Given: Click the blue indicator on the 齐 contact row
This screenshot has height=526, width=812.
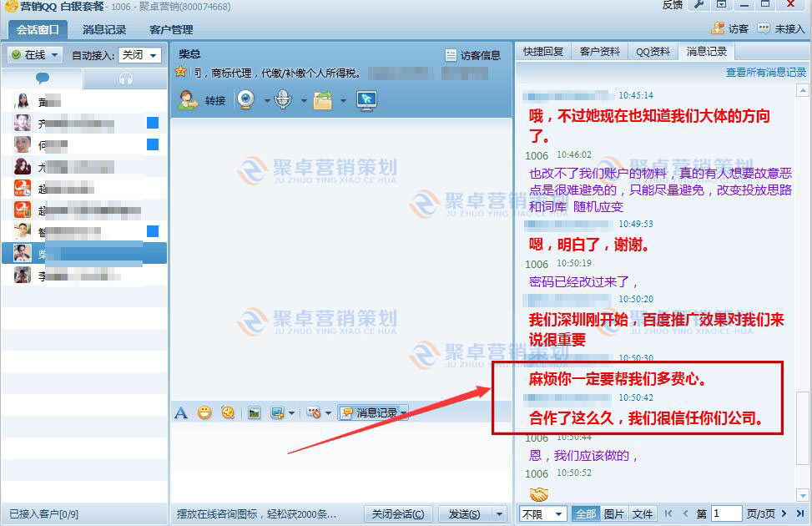Looking at the screenshot, I should click(x=153, y=123).
